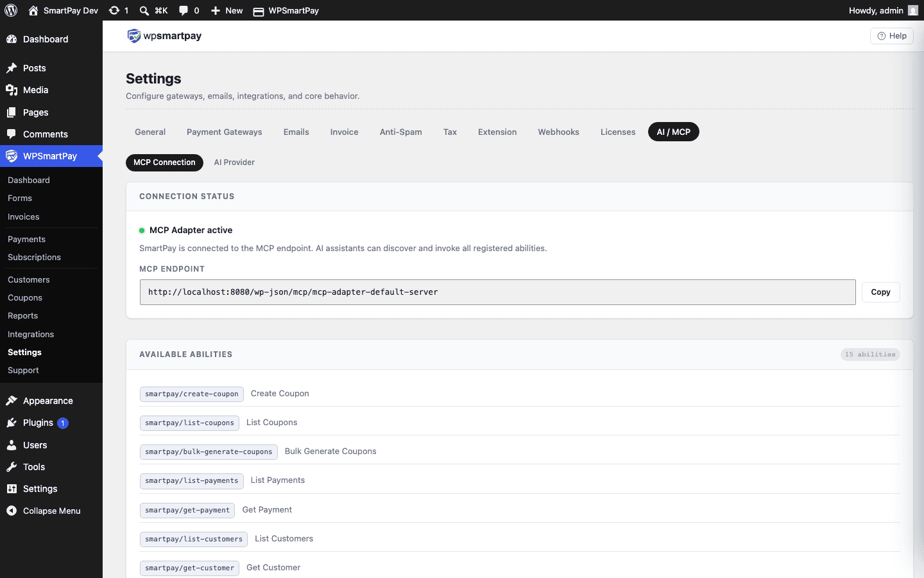Click the Appearance brush icon
The width and height of the screenshot is (924, 578).
[12, 401]
